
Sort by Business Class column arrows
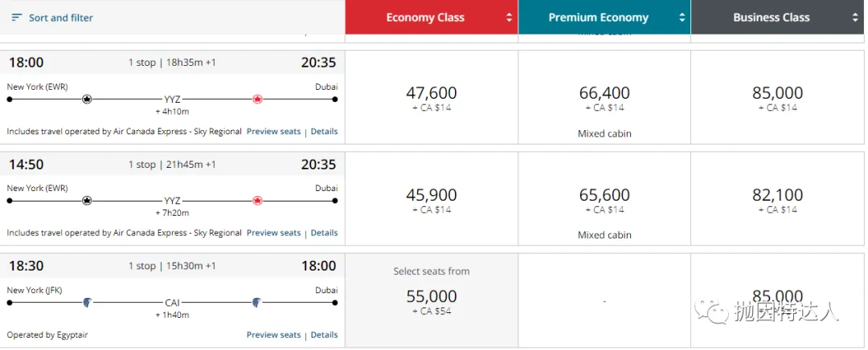(x=855, y=18)
